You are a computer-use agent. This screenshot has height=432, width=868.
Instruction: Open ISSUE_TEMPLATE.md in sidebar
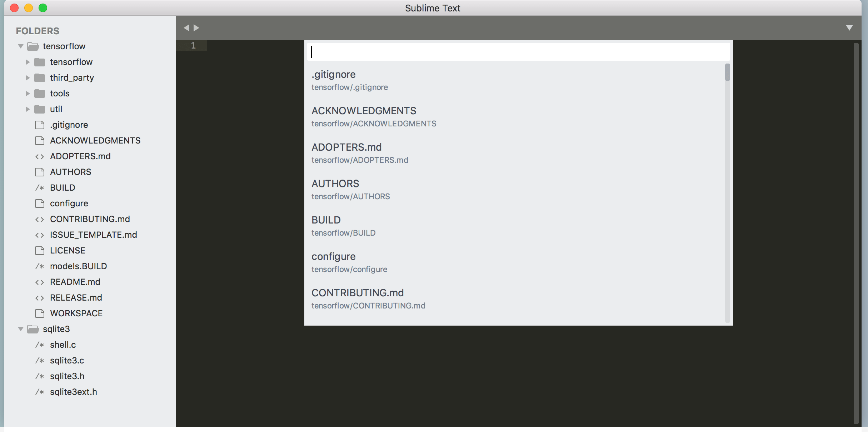(x=94, y=235)
